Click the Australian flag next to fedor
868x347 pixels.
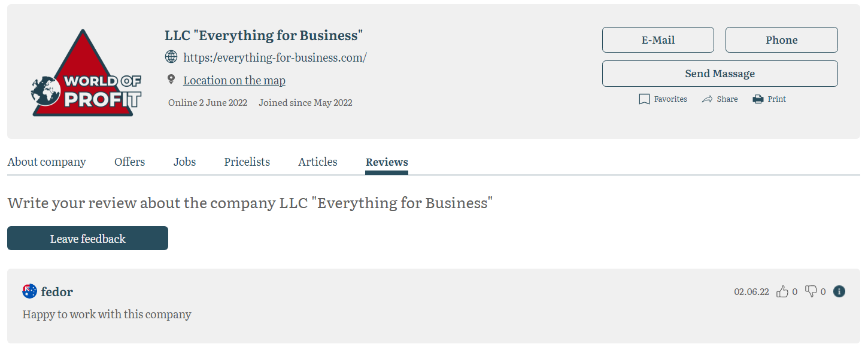tap(29, 291)
